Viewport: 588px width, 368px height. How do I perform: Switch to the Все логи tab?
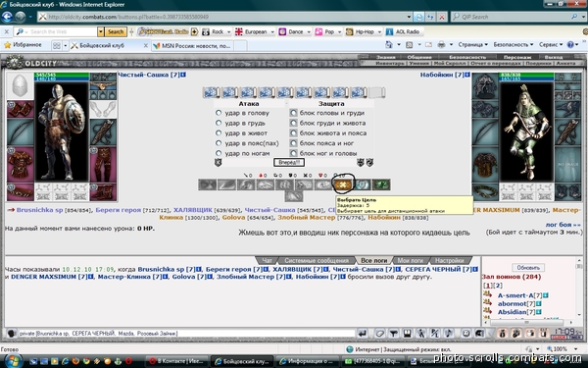coord(373,260)
